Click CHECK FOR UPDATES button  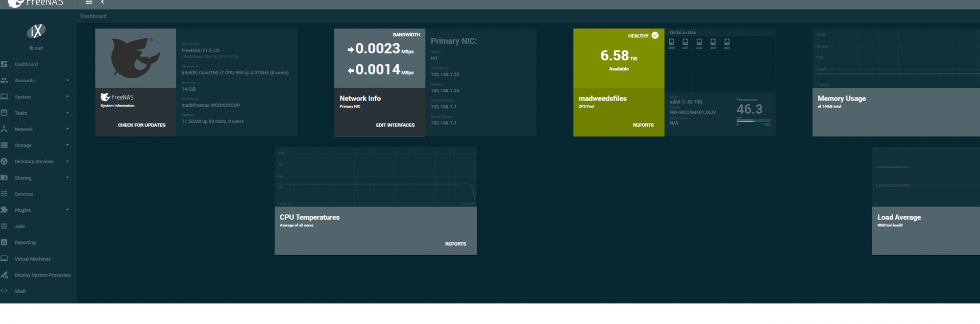(142, 125)
